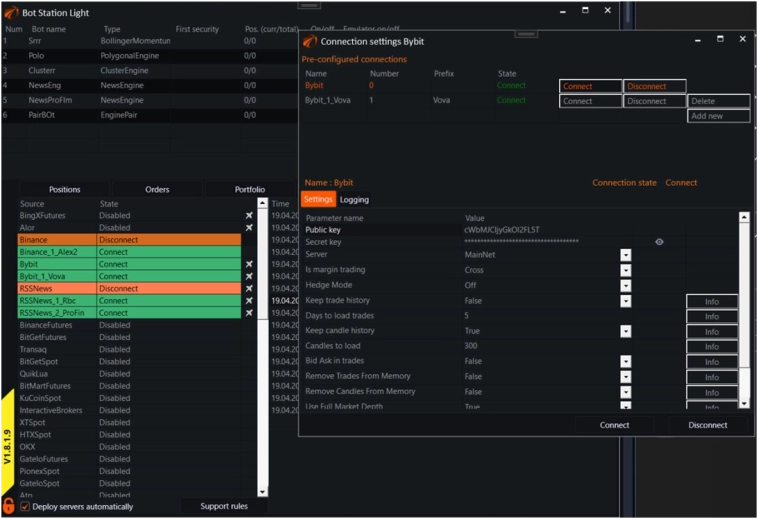Click Info for Bid Ask in trades
This screenshot has width=758, height=519.
pos(712,362)
